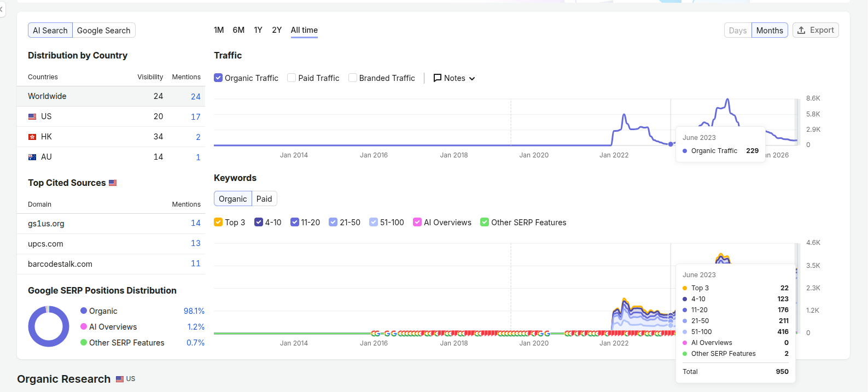Switch chart granularity to Days
This screenshot has height=392, width=868.
click(738, 31)
